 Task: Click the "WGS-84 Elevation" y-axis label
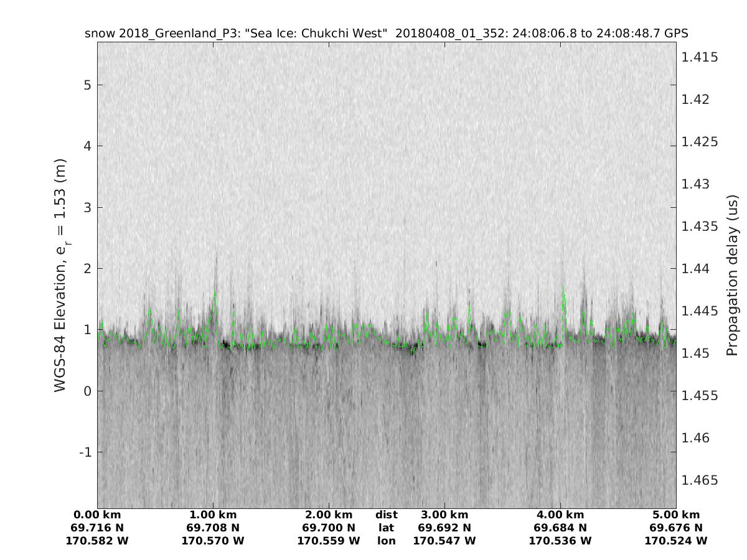[60, 274]
